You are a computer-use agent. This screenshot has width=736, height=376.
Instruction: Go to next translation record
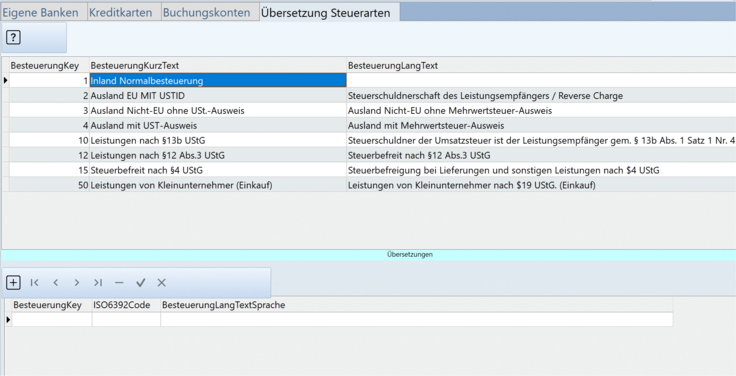[x=77, y=283]
